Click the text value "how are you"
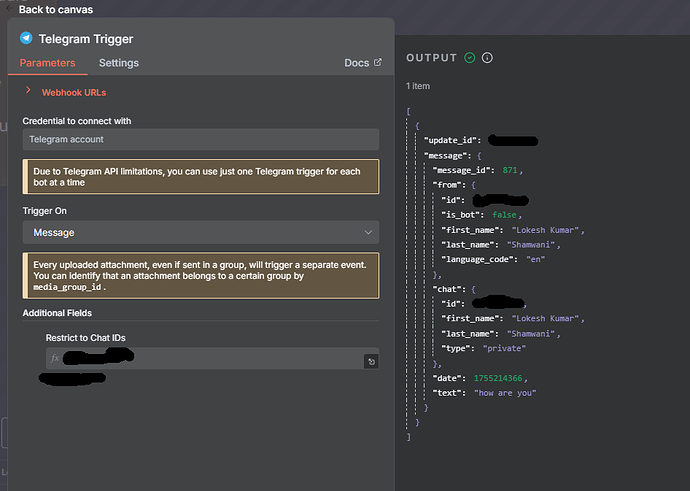The image size is (690, 491). pyautogui.click(x=505, y=392)
